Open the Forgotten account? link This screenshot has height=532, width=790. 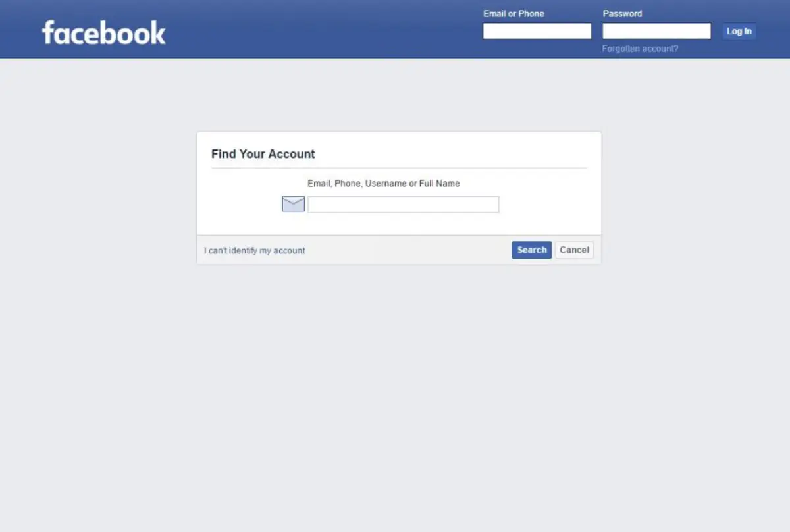[640, 49]
